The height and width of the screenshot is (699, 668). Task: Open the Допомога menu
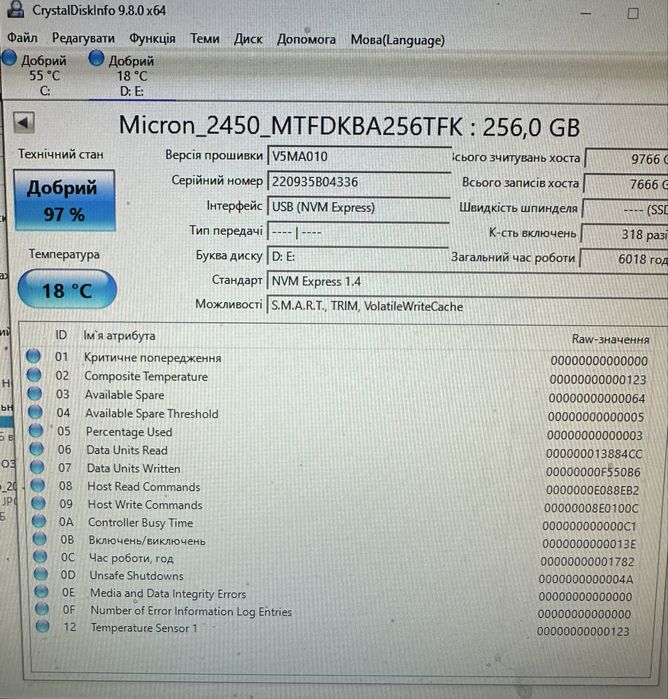[306, 40]
